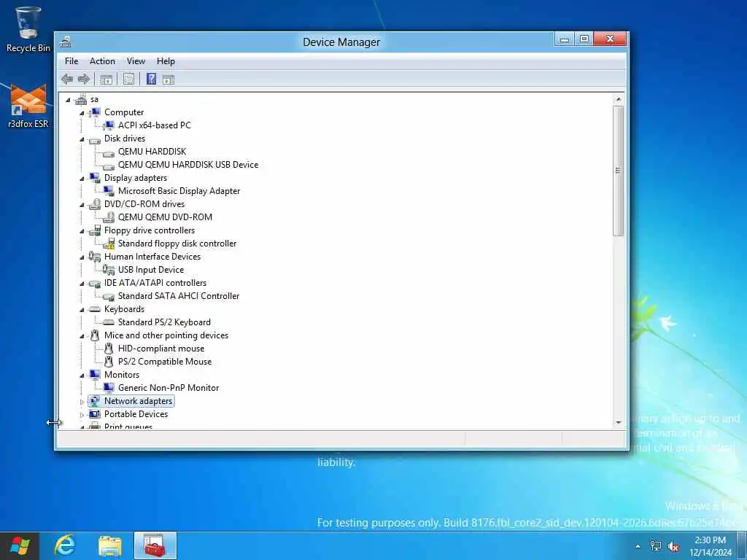Click the vertical scrollbar thumb in device tree
Screen dimensions: 747x560
pyautogui.click(x=619, y=171)
